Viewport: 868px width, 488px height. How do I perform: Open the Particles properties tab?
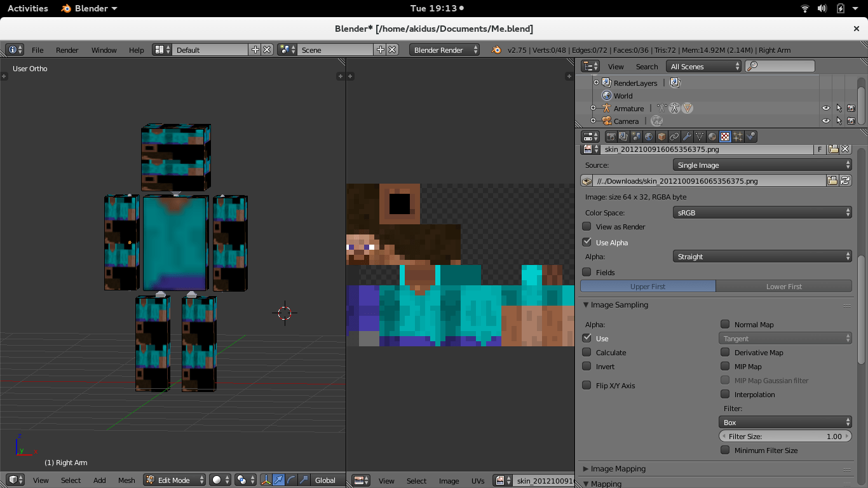pyautogui.click(x=738, y=136)
